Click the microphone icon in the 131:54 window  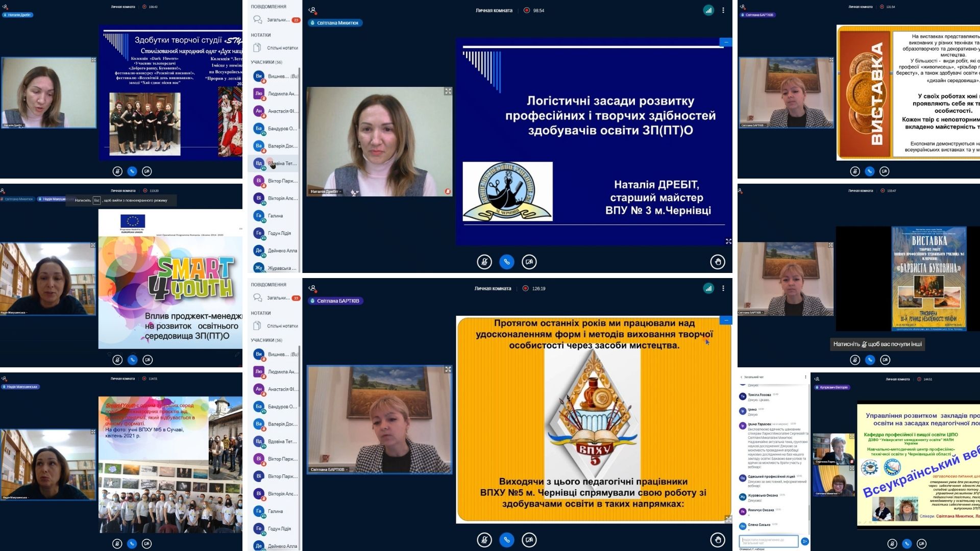point(855,171)
